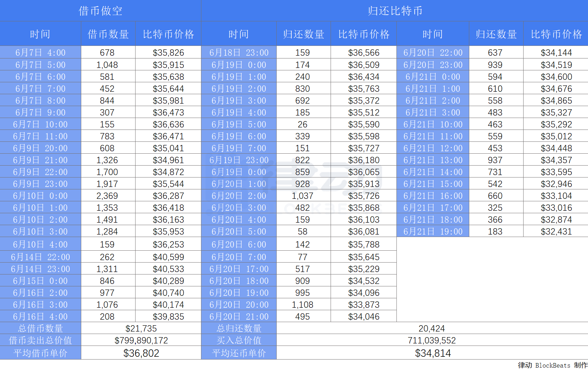Screen dimensions: 588x369
Task: Select time cell 6月19日 5:00
Action: coord(239,124)
